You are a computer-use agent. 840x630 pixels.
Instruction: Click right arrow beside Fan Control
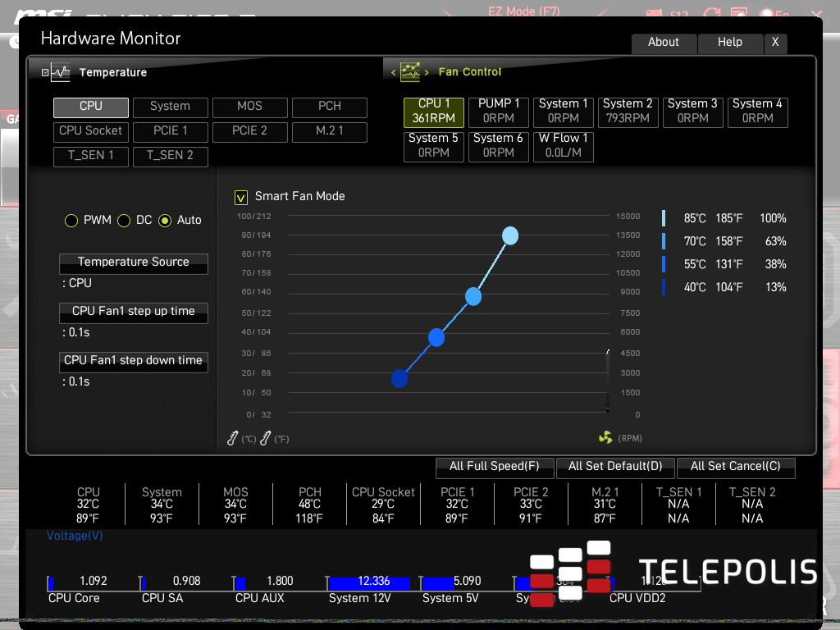pos(427,72)
